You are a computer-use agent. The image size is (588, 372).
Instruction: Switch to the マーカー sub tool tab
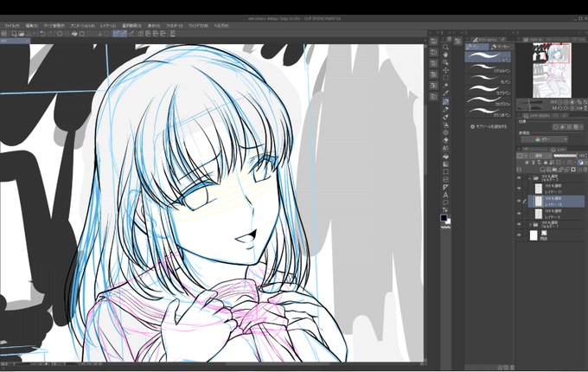point(501,47)
